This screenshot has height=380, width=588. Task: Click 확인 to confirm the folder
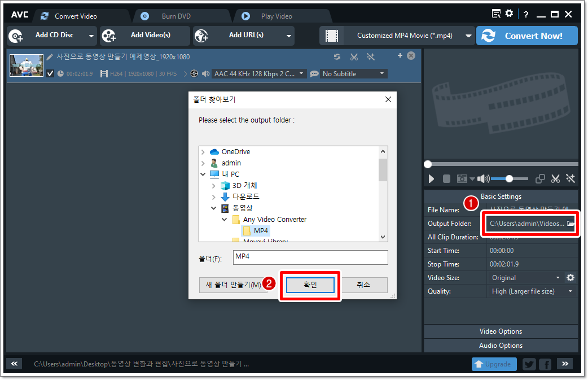(310, 285)
